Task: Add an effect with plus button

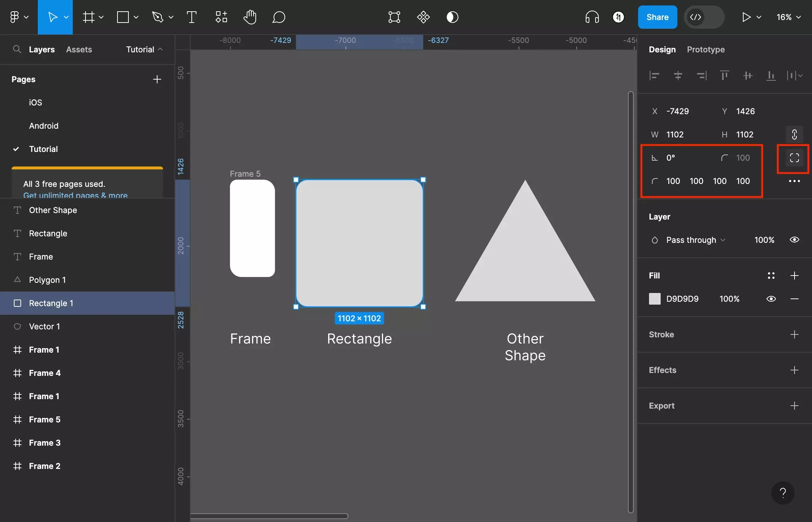Action: point(794,370)
